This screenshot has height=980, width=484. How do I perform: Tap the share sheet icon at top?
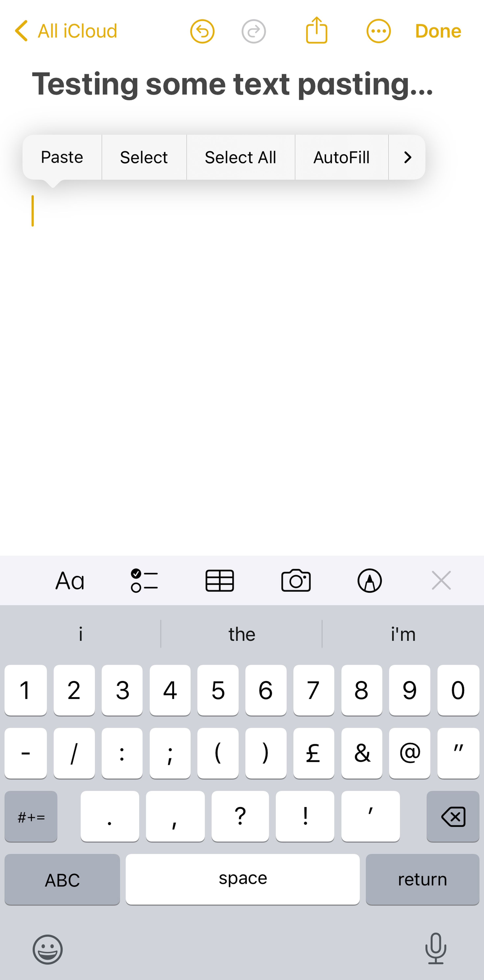[x=316, y=31]
